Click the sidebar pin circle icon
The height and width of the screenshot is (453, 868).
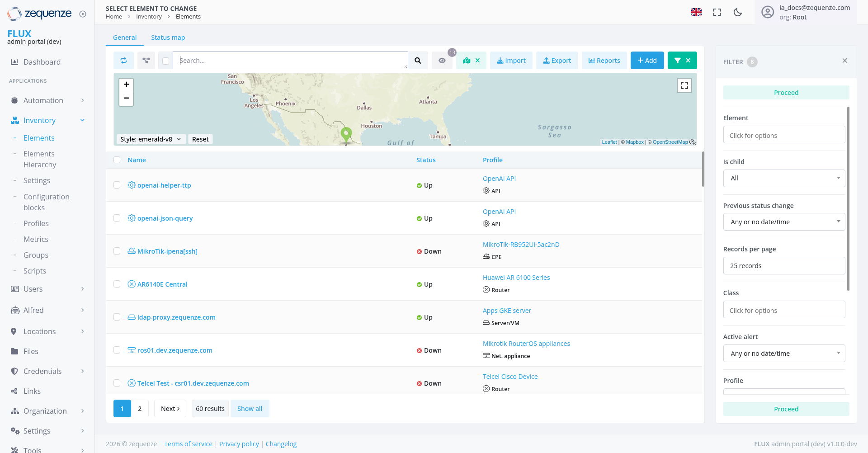[x=83, y=14]
